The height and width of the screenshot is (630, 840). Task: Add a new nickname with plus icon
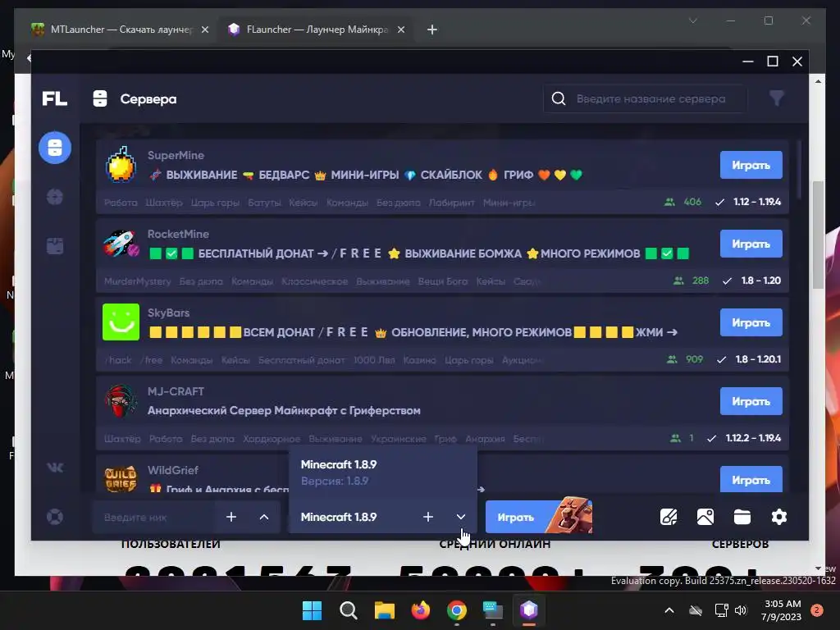[x=231, y=517]
